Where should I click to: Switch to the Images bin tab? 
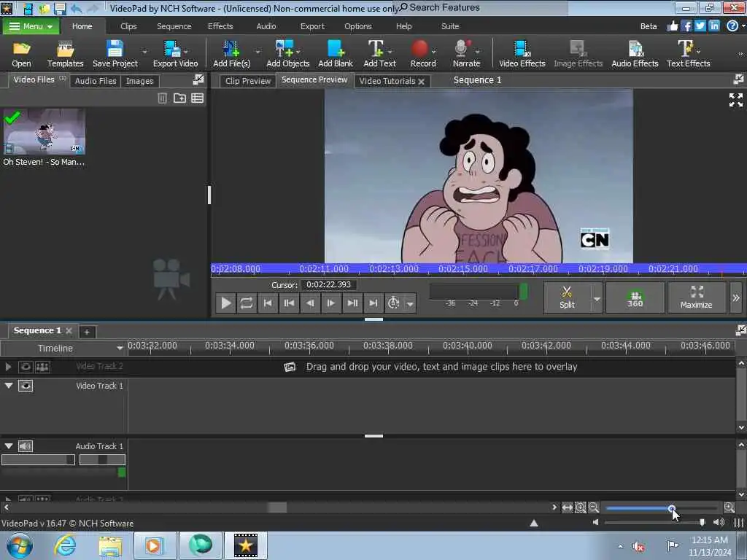(139, 81)
